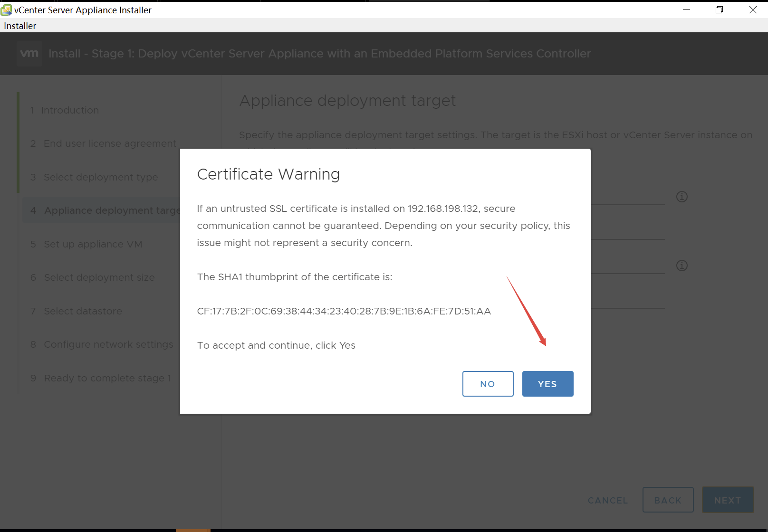Select step 3 Select deployment type
768x532 pixels.
coord(94,177)
